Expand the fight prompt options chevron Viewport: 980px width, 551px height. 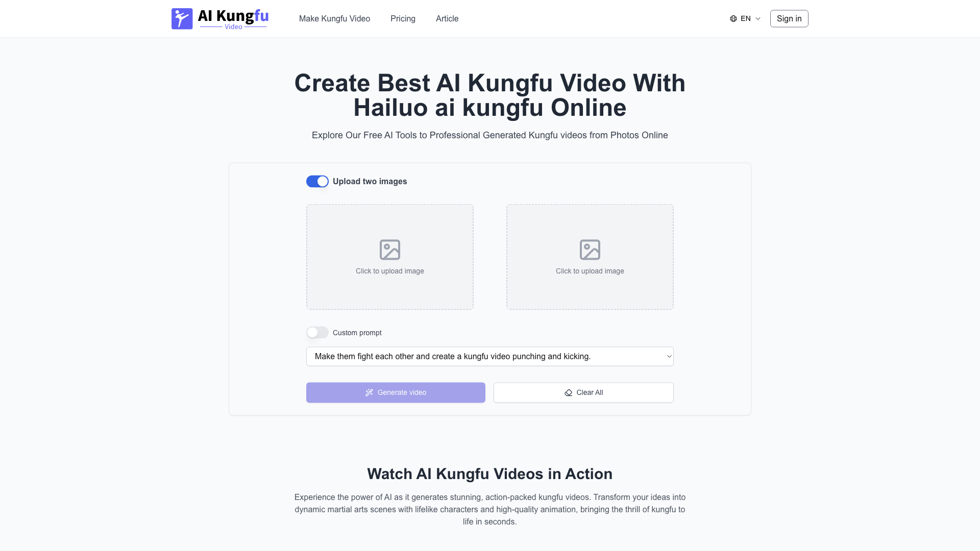click(668, 357)
